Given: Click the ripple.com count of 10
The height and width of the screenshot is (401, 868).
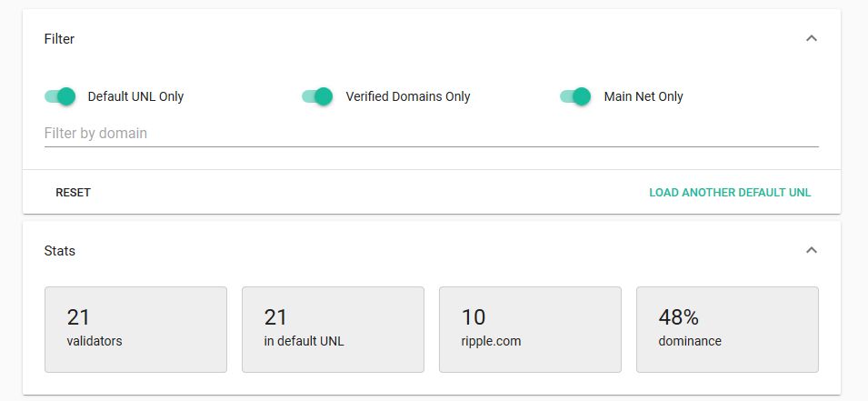Looking at the screenshot, I should click(x=474, y=317).
